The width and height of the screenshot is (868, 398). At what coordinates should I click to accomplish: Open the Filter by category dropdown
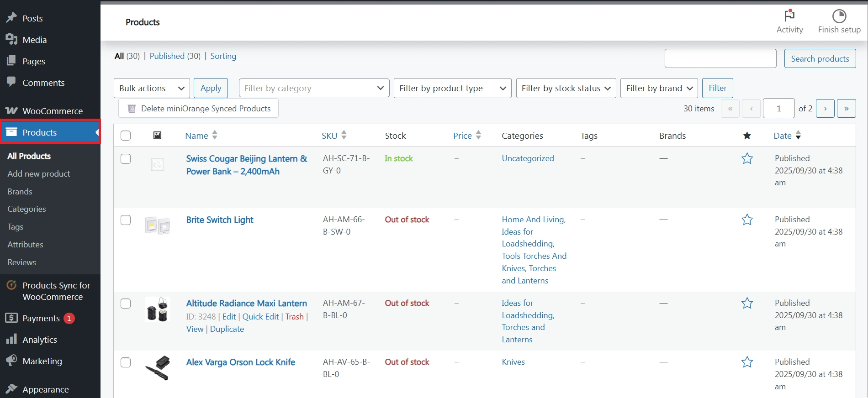point(314,88)
